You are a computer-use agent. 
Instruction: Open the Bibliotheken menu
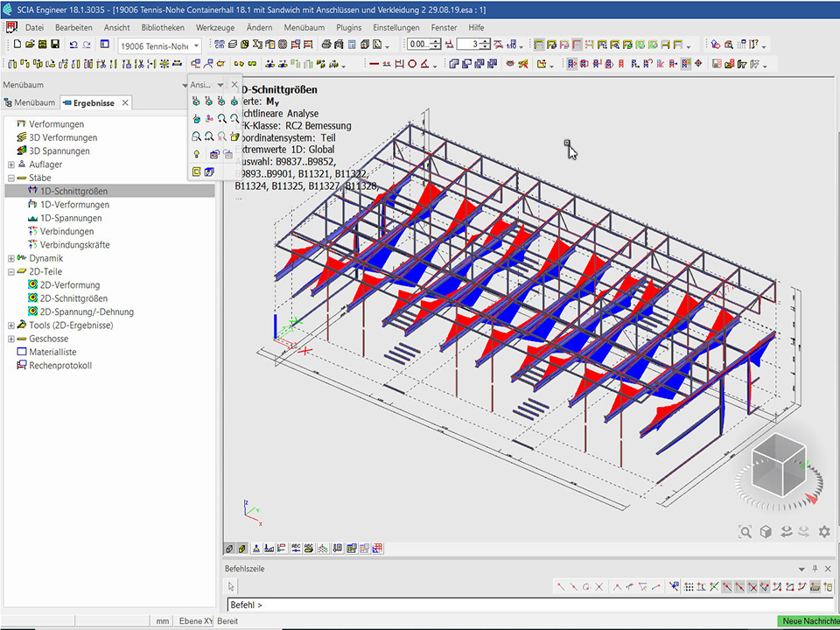pyautogui.click(x=163, y=27)
